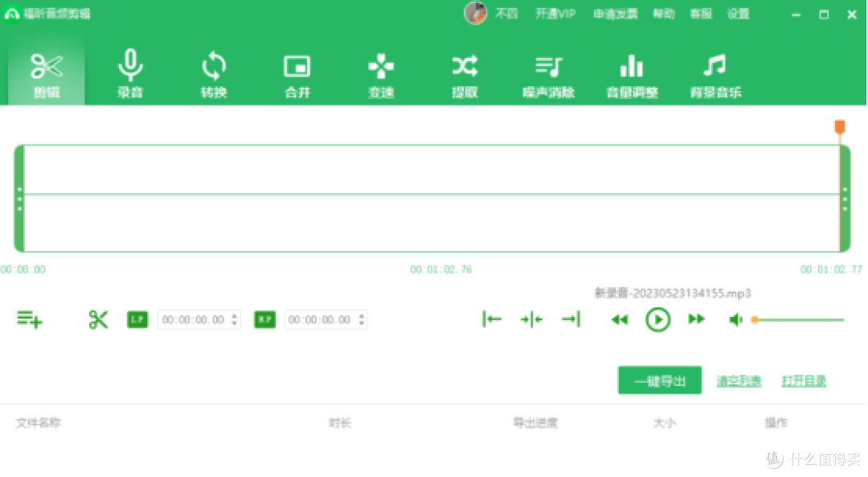Viewport: 868px width, 477px height.
Task: Jump to the selection end marker icon
Action: point(571,319)
